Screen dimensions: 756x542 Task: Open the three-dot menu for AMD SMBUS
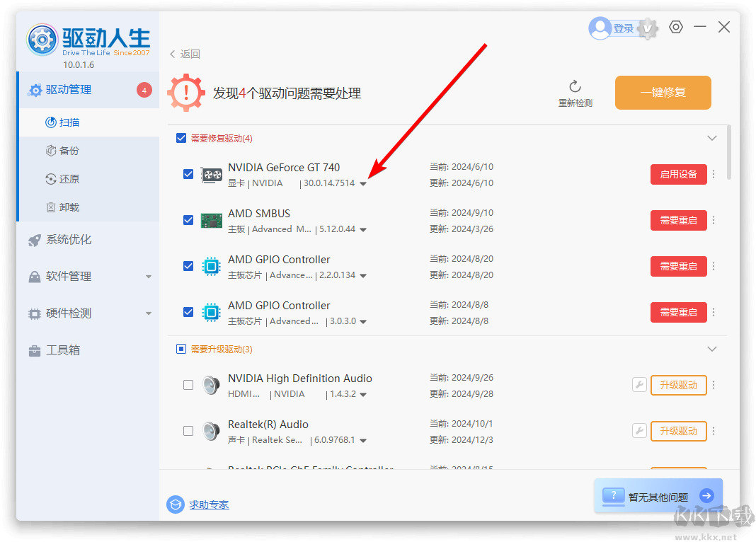(714, 220)
